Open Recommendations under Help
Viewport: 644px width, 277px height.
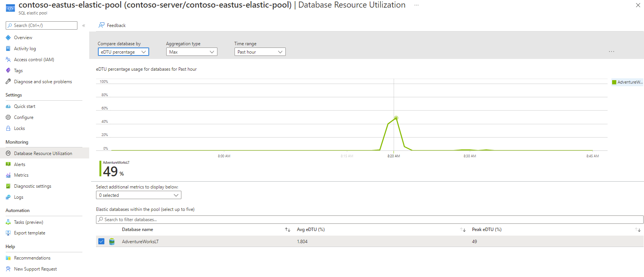(32, 258)
